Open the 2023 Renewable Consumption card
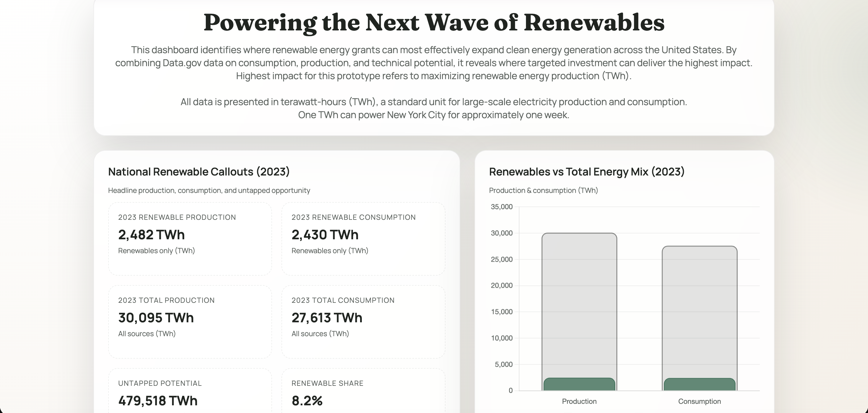Image resolution: width=868 pixels, height=413 pixels. point(363,239)
